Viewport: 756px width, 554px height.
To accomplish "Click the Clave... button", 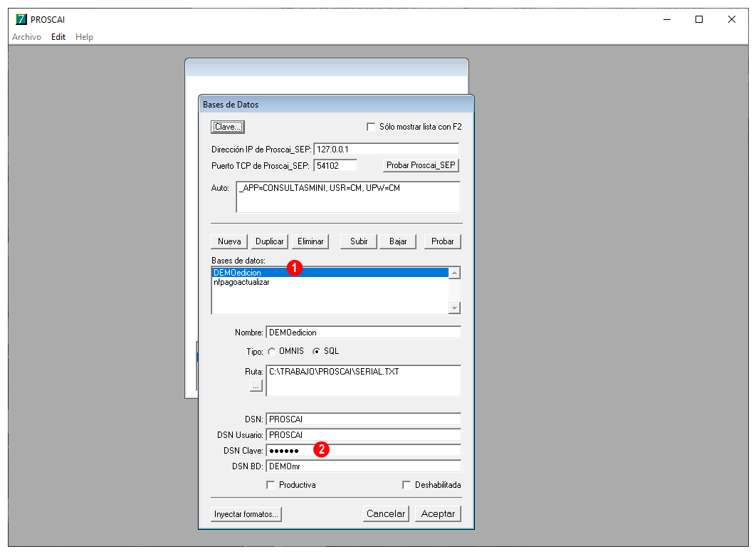I will pyautogui.click(x=228, y=127).
